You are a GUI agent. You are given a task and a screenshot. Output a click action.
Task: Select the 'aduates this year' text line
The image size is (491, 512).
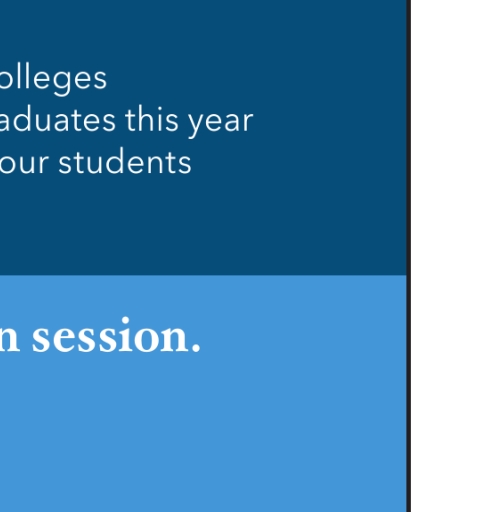click(x=127, y=121)
